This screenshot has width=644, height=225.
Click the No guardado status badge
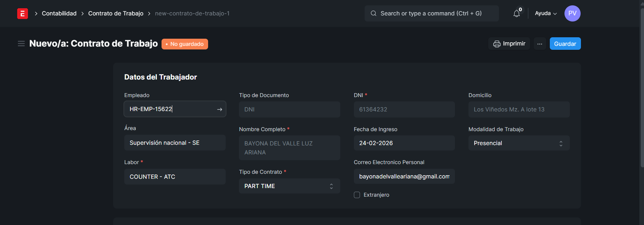coord(184,44)
